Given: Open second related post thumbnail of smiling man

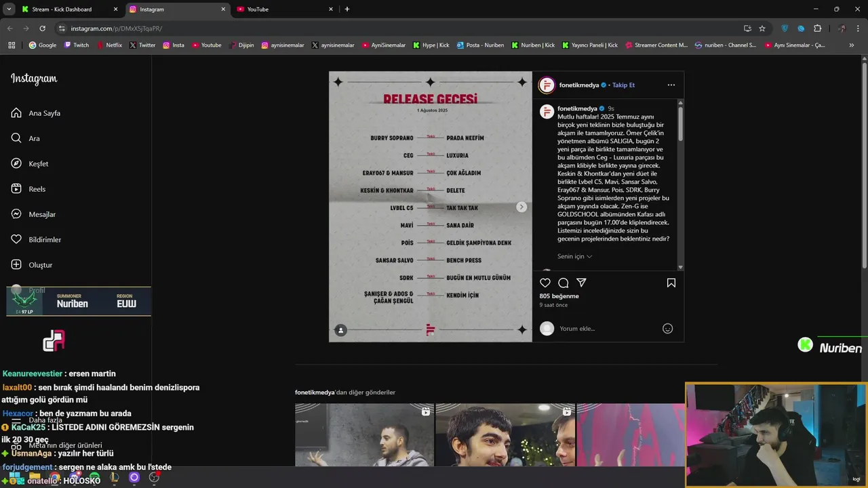Looking at the screenshot, I should coord(505,435).
